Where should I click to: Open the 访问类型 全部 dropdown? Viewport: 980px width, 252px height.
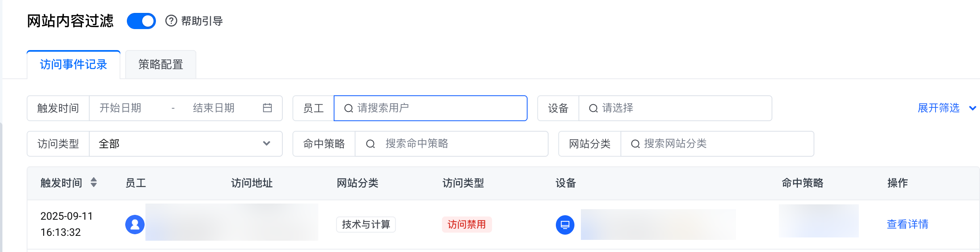185,144
